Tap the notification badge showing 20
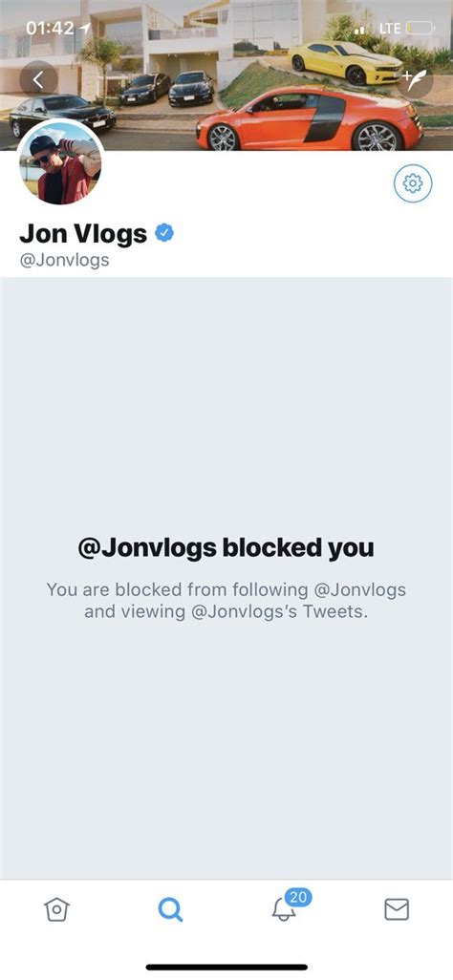This screenshot has width=453, height=980. (x=298, y=898)
